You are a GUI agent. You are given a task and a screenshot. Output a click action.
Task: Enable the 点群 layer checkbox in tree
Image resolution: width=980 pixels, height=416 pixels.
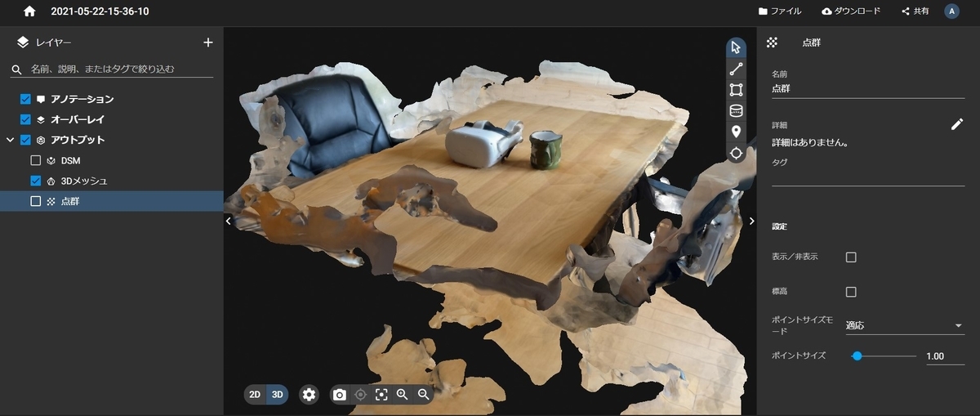pos(36,201)
